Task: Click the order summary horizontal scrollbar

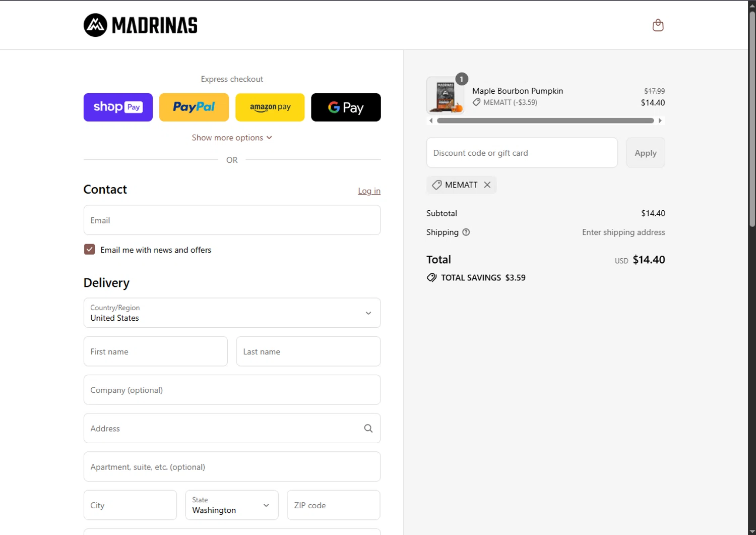Action: [545, 121]
